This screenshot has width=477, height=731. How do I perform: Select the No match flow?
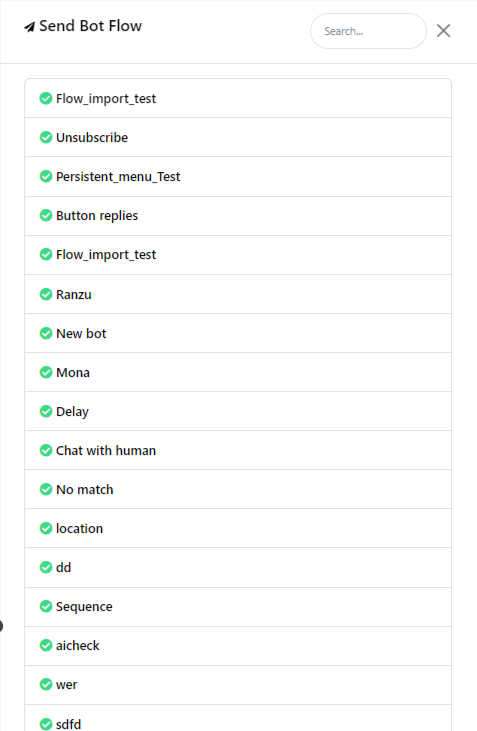coord(238,490)
